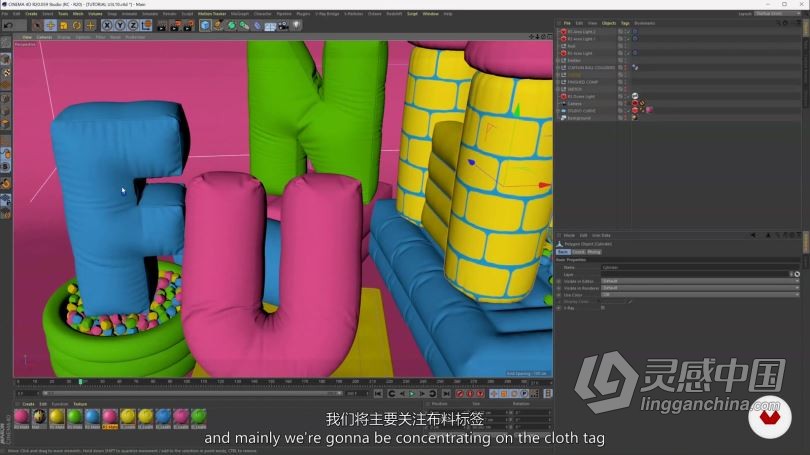This screenshot has height=455, width=810.
Task: Open Visible in Renderer dropdown
Action: 700,288
